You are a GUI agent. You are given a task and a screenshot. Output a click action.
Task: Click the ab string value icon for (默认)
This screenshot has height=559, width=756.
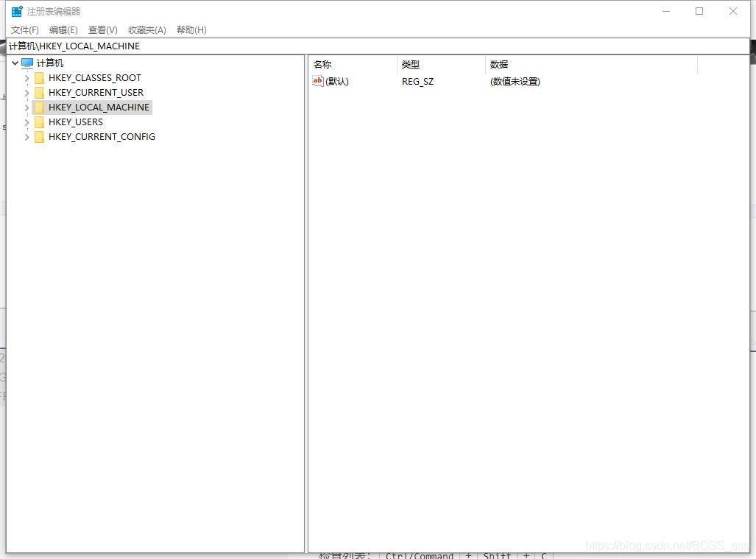coord(318,81)
